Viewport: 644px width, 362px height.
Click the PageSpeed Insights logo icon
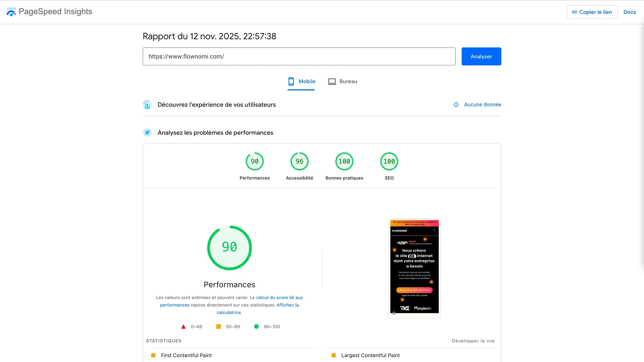(11, 12)
